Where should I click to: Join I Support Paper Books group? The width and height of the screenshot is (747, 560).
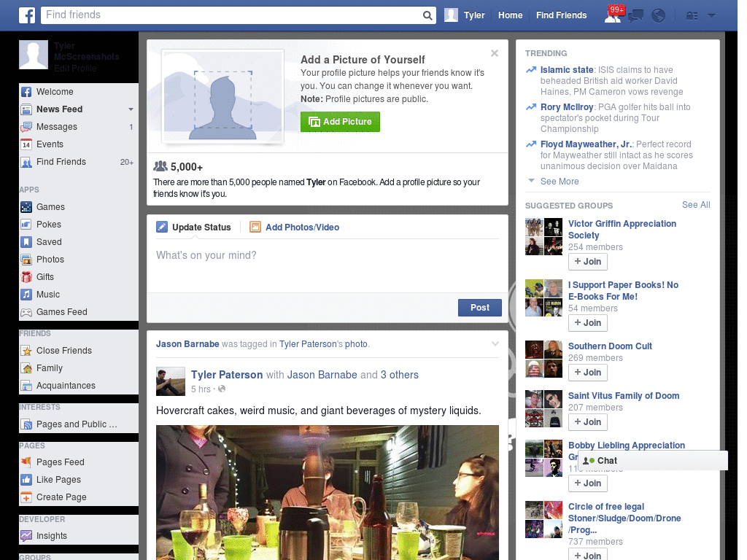[x=588, y=323]
